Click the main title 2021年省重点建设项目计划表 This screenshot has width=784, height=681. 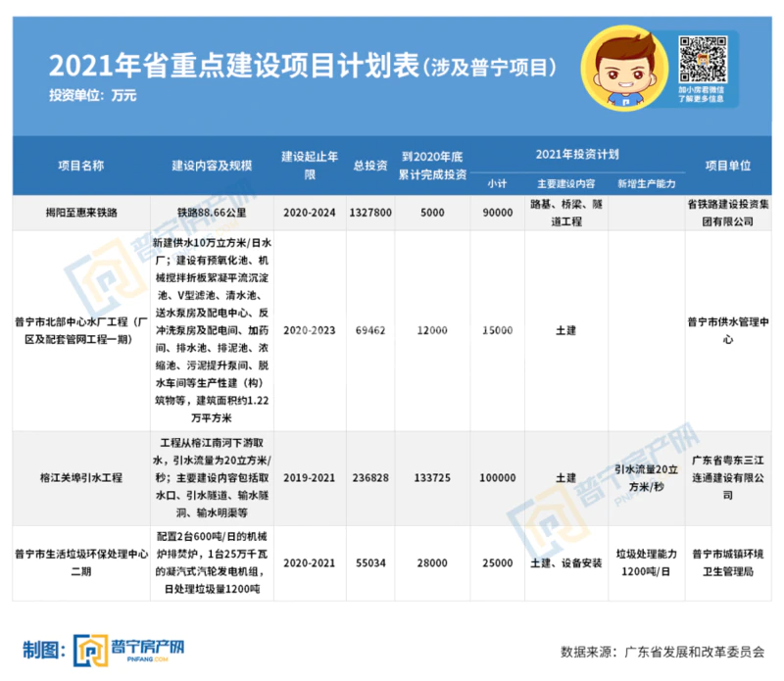click(x=234, y=67)
